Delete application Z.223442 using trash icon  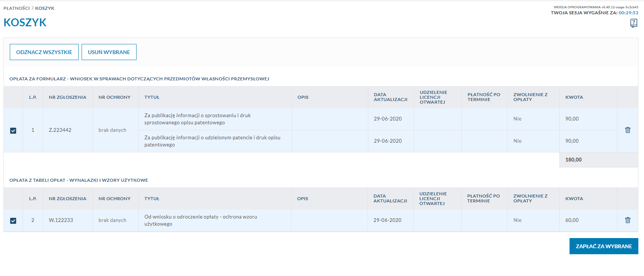tap(627, 130)
